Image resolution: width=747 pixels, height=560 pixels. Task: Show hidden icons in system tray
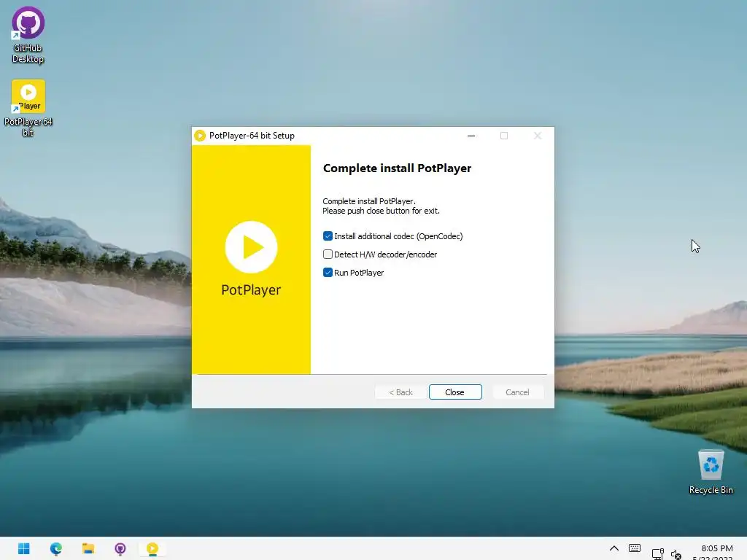[614, 548]
